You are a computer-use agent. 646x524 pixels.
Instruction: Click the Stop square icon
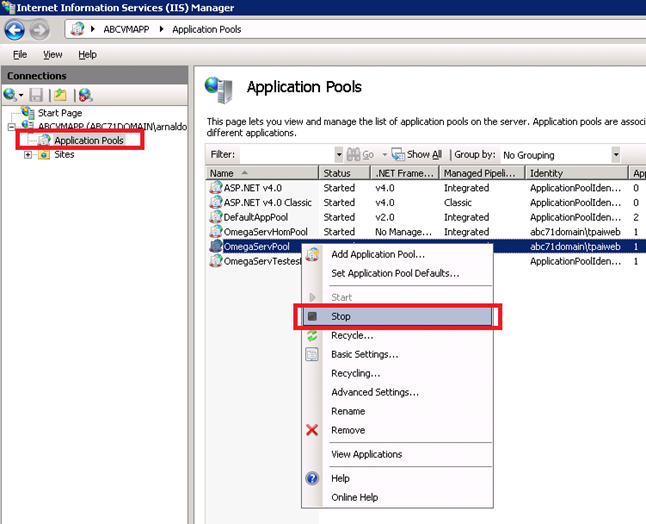pos(312,316)
